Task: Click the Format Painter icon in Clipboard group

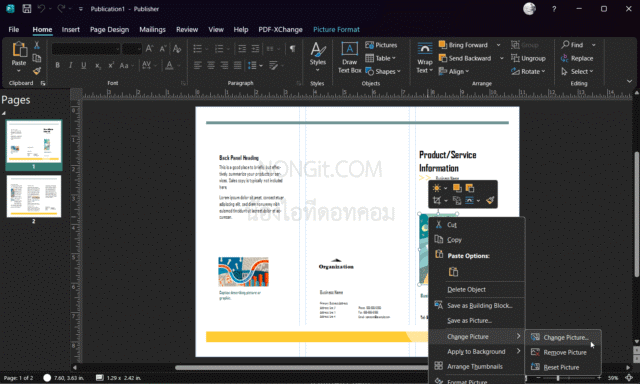Action: 37,71
